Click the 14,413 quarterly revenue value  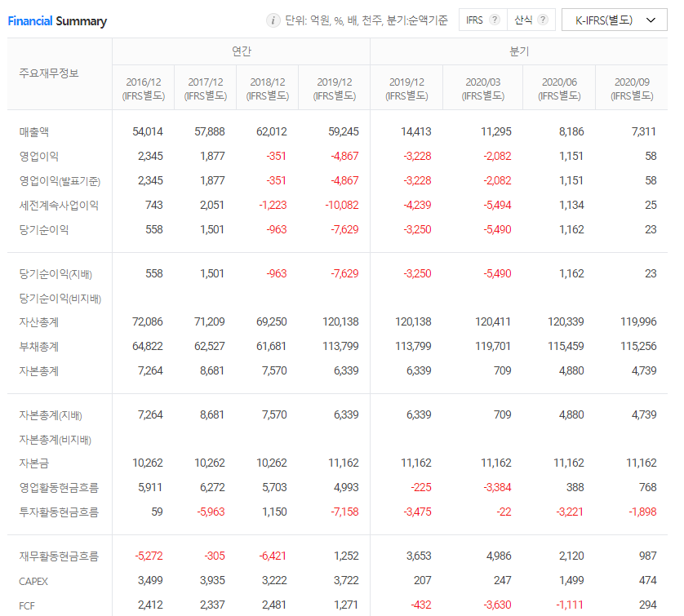(416, 131)
